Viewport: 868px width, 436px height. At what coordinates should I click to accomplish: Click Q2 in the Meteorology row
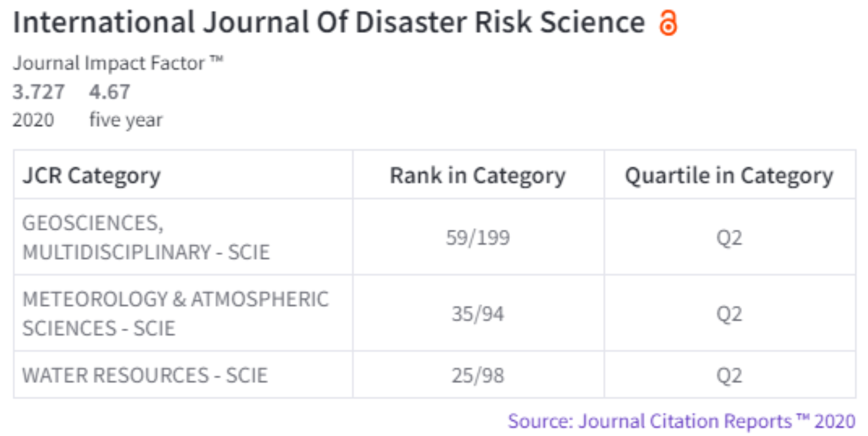click(x=729, y=314)
